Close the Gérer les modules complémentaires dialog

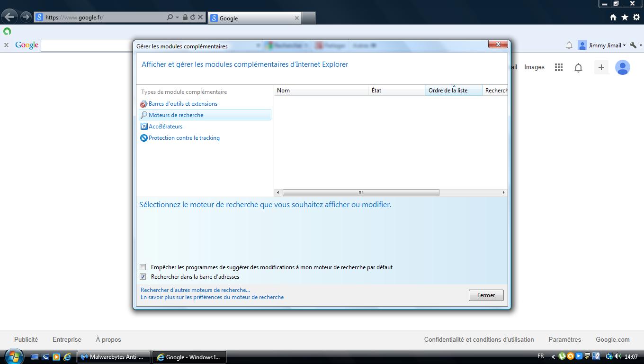(x=498, y=44)
